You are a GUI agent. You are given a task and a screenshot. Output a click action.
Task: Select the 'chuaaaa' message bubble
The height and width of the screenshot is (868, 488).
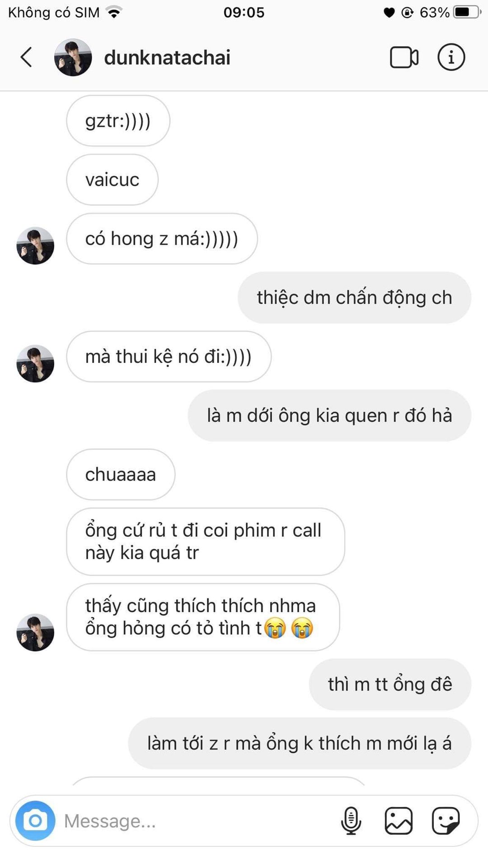121,474
